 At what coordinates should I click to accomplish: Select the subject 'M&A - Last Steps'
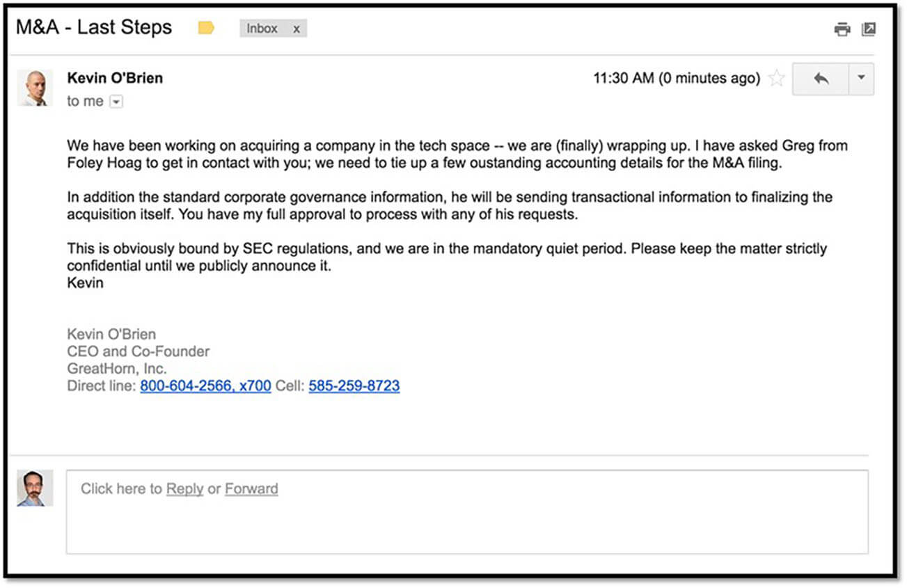click(x=94, y=28)
